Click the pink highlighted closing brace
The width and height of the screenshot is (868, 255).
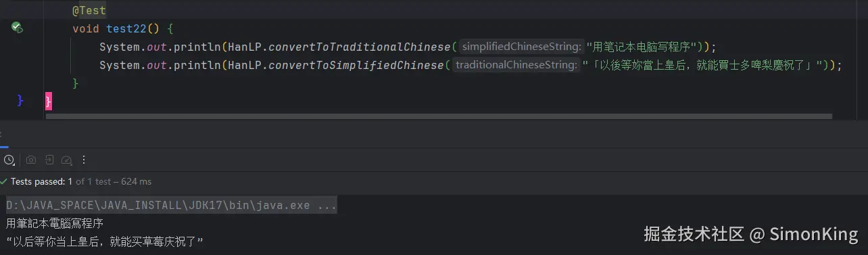point(48,101)
